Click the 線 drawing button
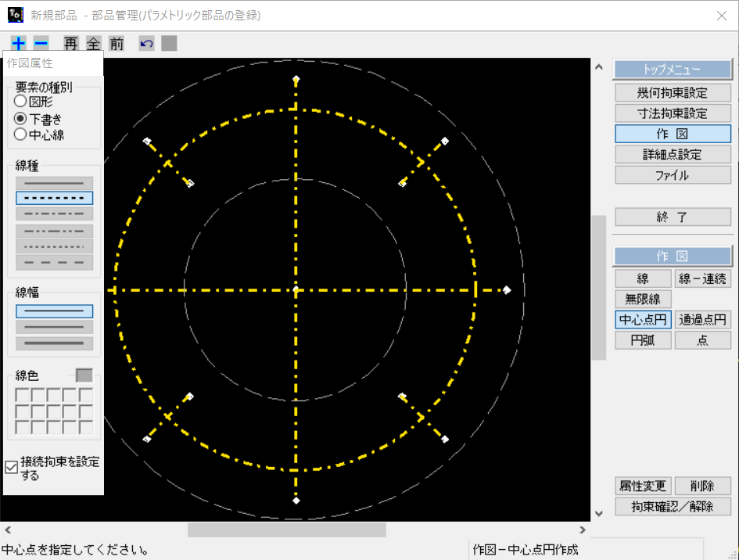The image size is (739, 560). coord(643,278)
